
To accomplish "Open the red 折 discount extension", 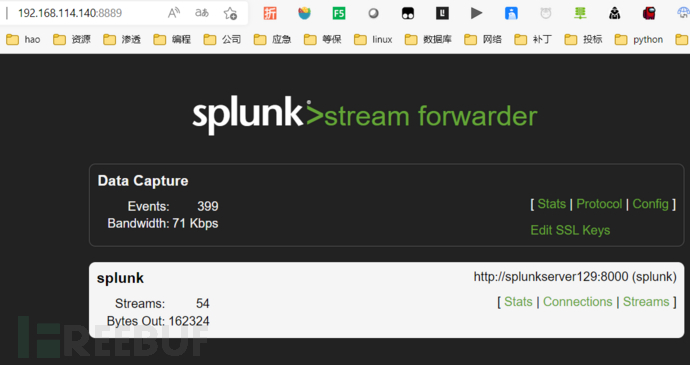I will (270, 13).
